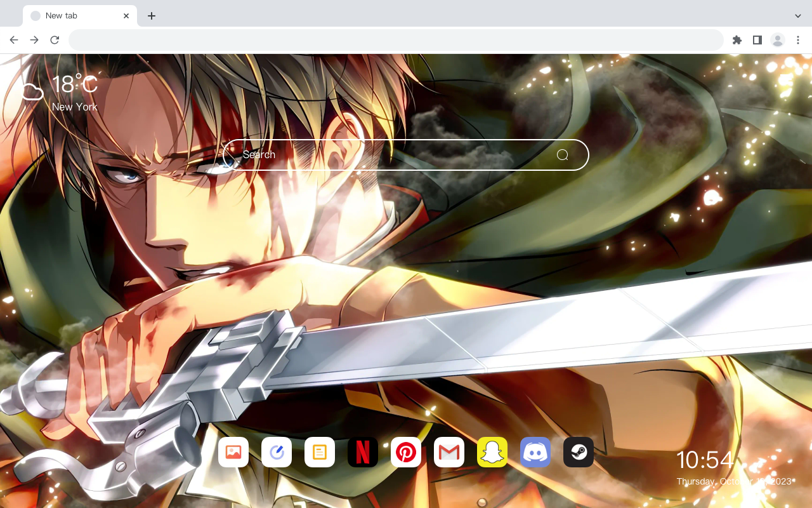Screen dimensions: 812x508
Task: Expand the tab search chevron
Action: click(798, 16)
